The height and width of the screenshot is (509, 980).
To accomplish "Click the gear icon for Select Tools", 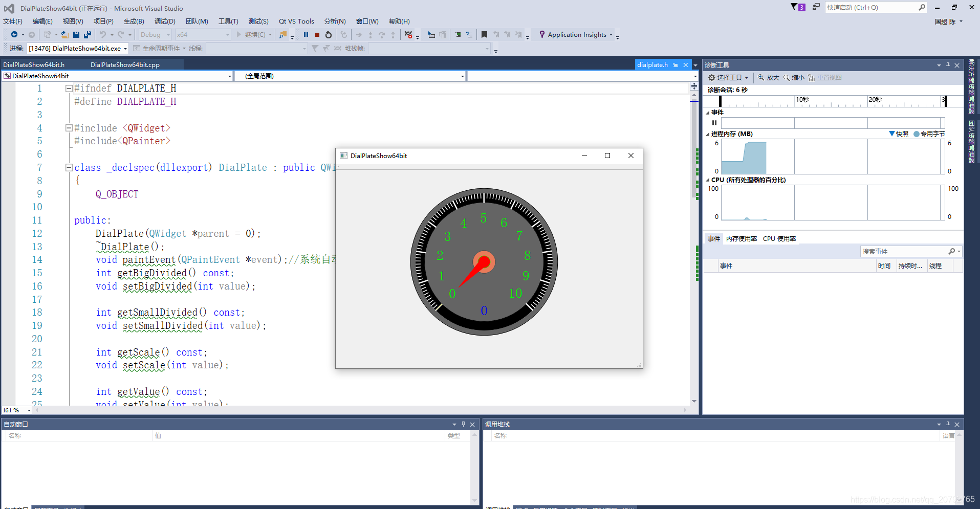I will pos(712,78).
